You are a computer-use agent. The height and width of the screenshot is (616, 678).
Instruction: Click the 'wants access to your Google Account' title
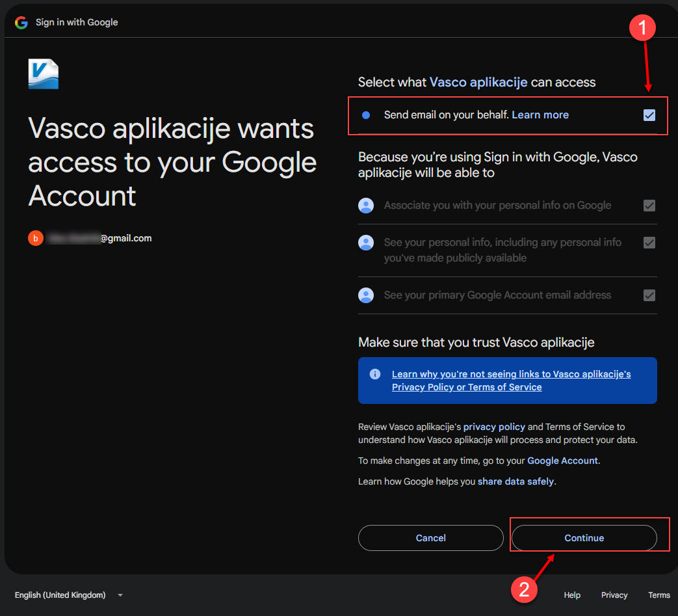pyautogui.click(x=172, y=162)
